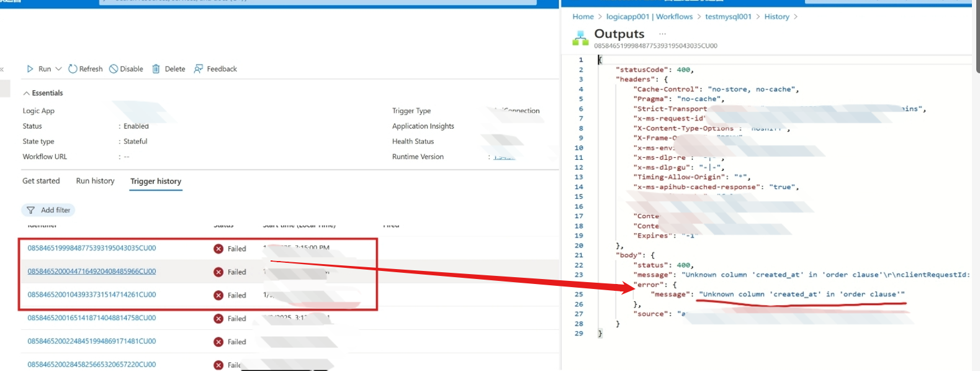
Task: Switch to the Run history tab
Action: (95, 181)
